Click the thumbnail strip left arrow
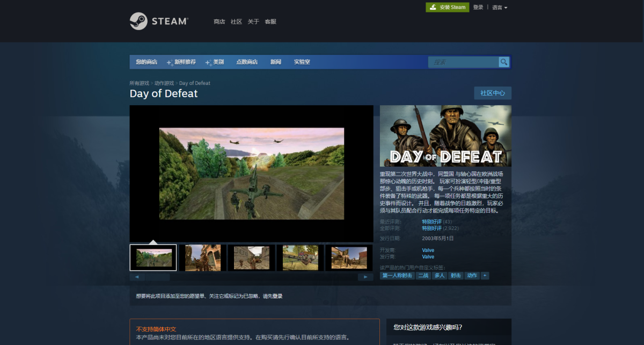This screenshot has width=644, height=345. click(137, 277)
